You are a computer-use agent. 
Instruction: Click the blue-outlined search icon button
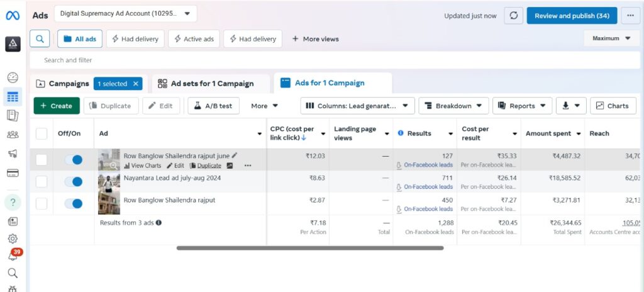(40, 38)
